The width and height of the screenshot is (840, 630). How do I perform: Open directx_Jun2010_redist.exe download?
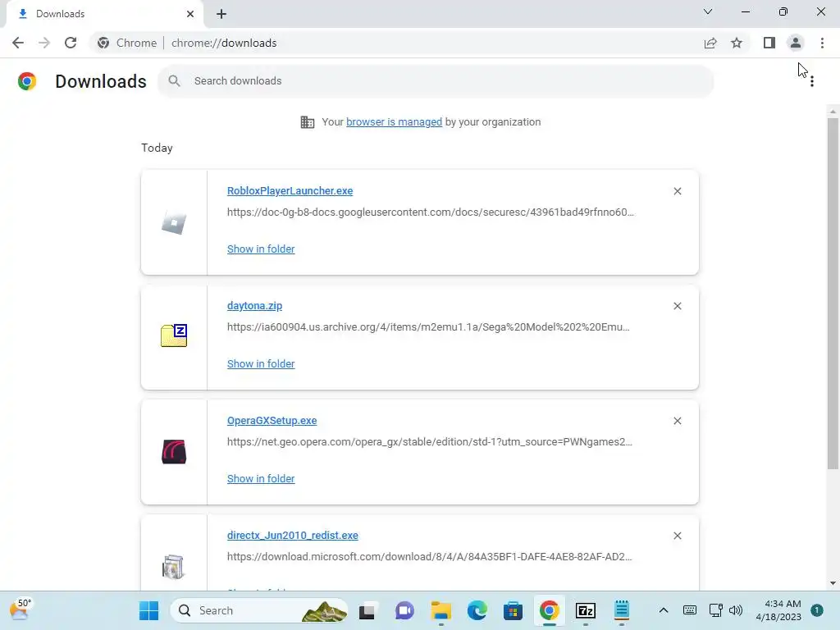tap(293, 535)
